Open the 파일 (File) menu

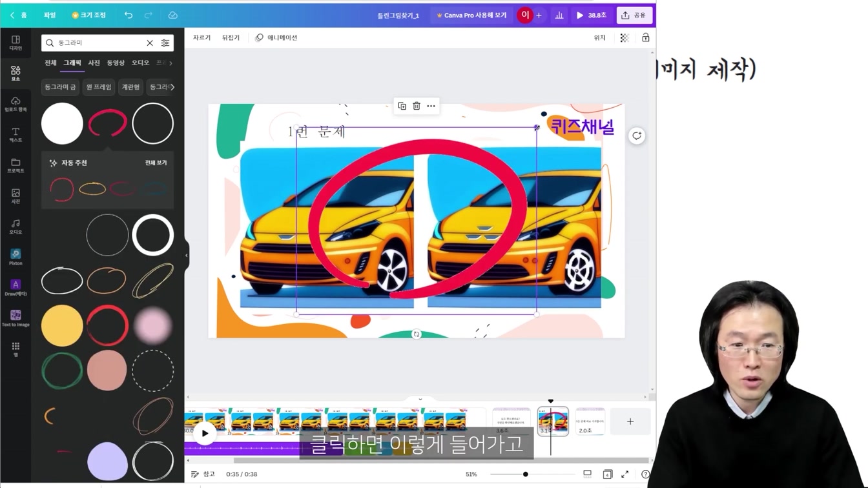pos(50,15)
